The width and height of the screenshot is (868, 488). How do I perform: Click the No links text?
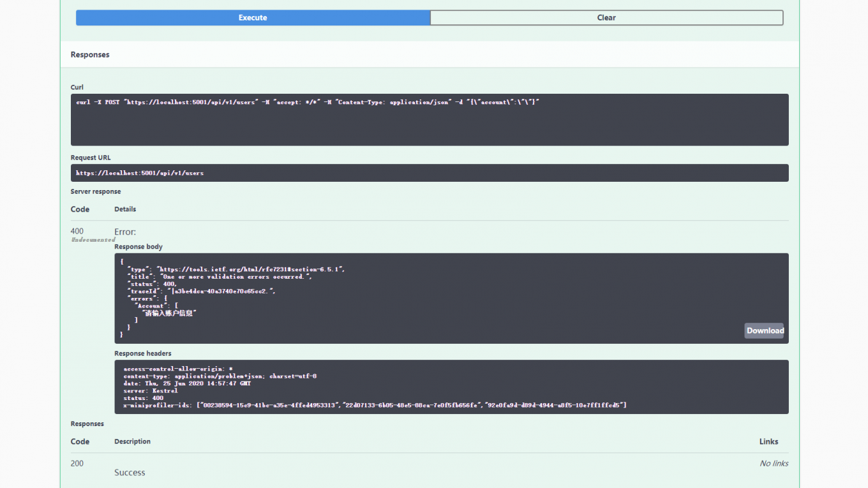pos(774,463)
